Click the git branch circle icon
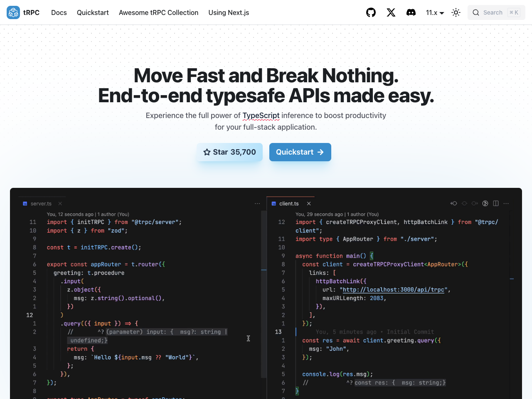This screenshot has width=532, height=399. coord(485,203)
